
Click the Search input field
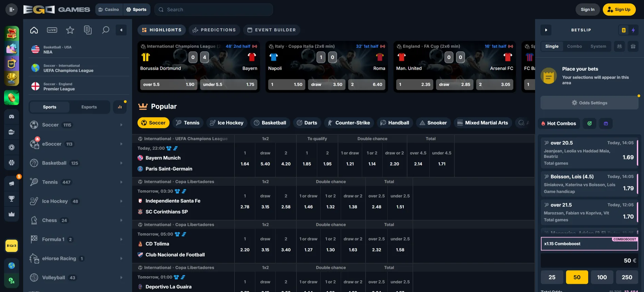pos(214,10)
